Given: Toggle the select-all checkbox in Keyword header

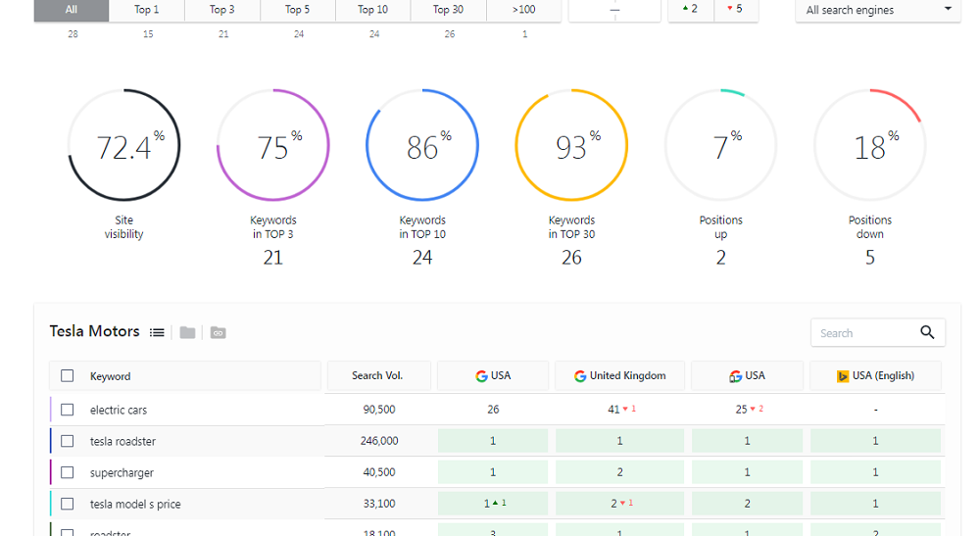Looking at the screenshot, I should point(67,375).
